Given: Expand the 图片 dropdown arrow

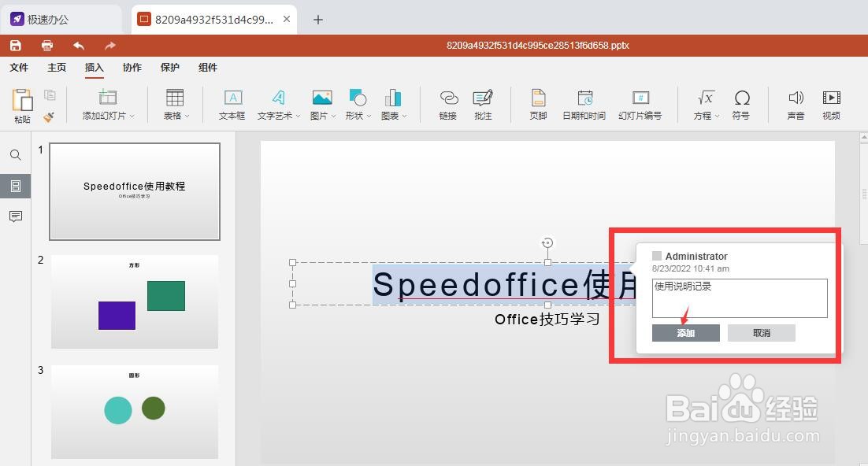Looking at the screenshot, I should pyautogui.click(x=333, y=116).
